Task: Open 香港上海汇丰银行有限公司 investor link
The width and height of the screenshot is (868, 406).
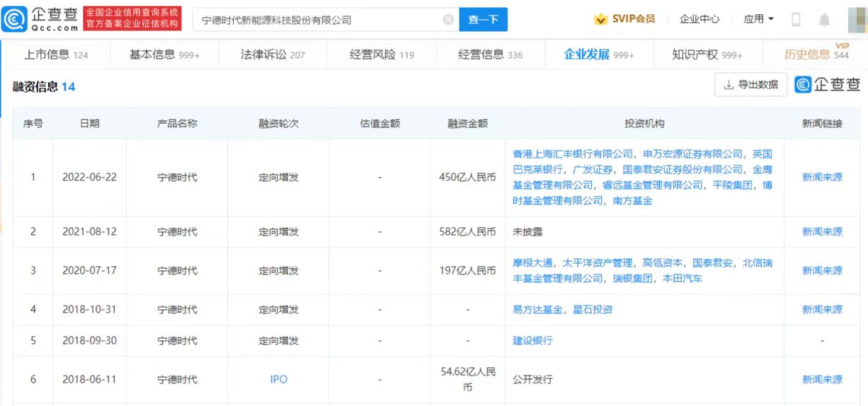Action: click(573, 153)
